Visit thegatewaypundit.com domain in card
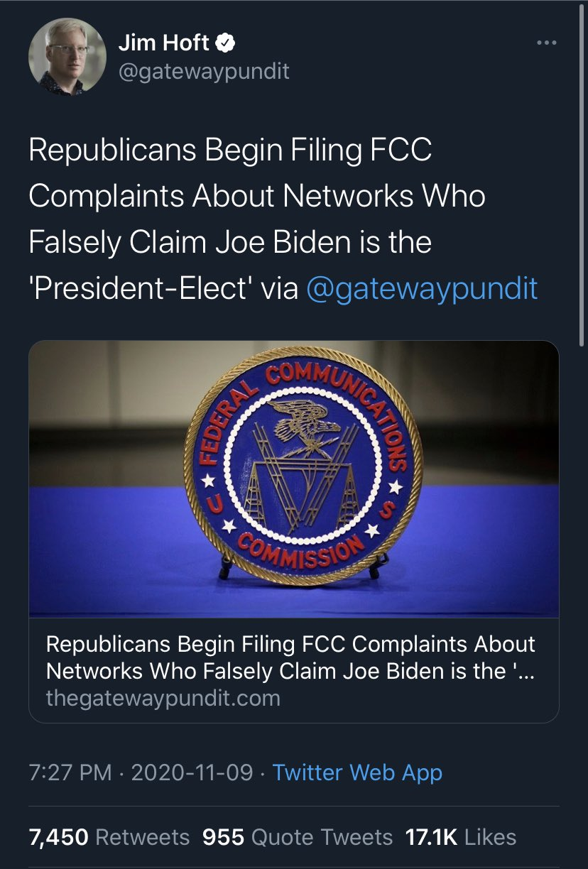 [x=163, y=698]
